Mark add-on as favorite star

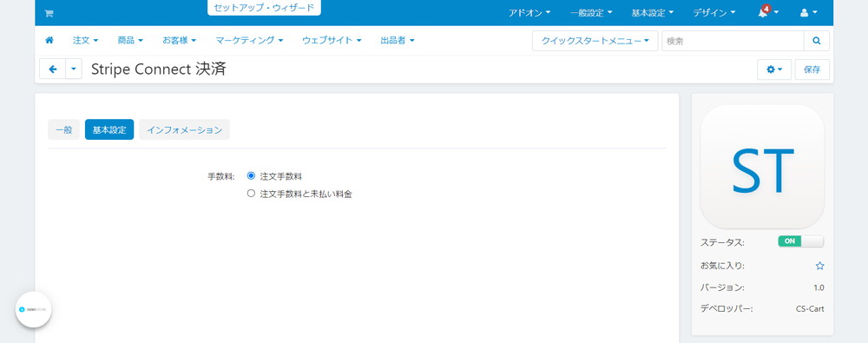click(820, 266)
